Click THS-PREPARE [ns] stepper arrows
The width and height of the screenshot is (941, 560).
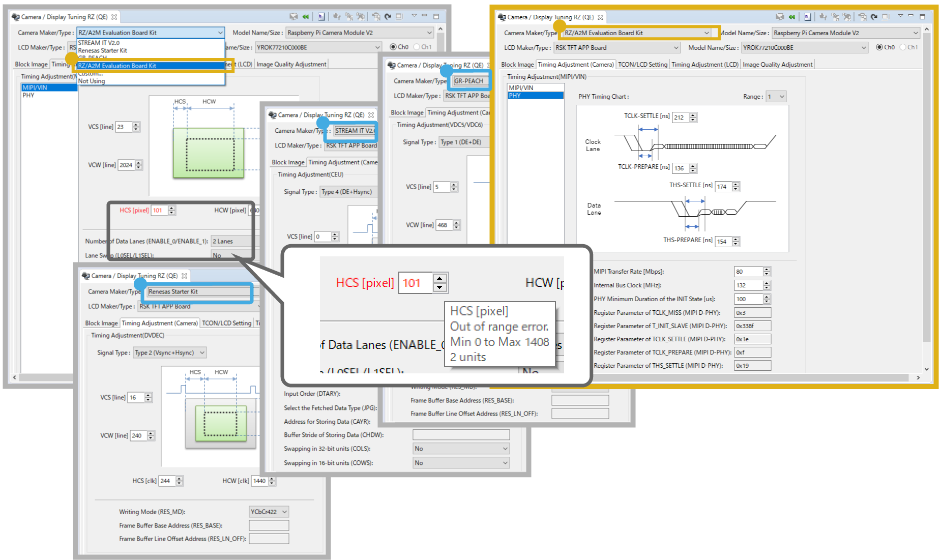pyautogui.click(x=736, y=242)
